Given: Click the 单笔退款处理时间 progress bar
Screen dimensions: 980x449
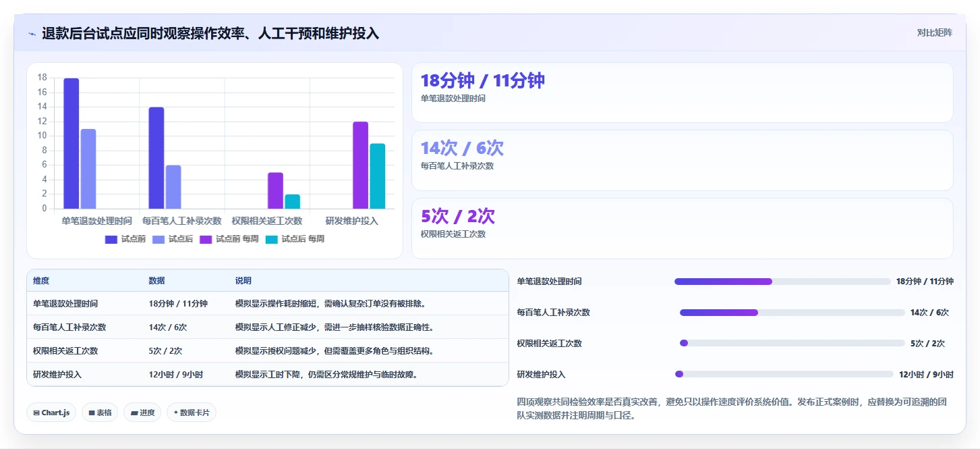Looking at the screenshot, I should [x=782, y=282].
